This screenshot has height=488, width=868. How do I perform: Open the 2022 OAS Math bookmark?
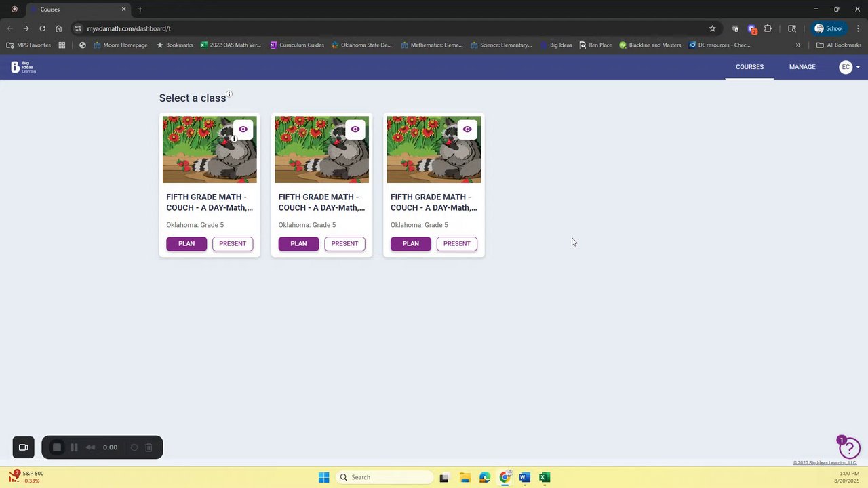point(231,45)
